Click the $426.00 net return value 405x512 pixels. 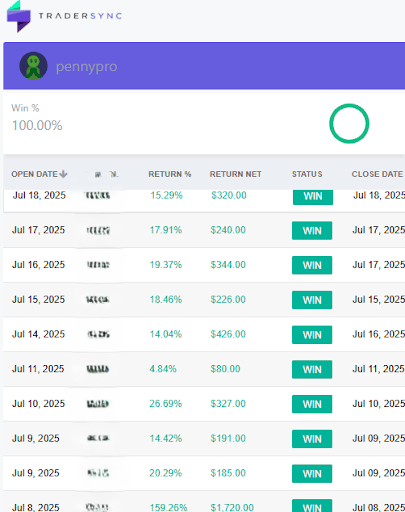[228, 334]
